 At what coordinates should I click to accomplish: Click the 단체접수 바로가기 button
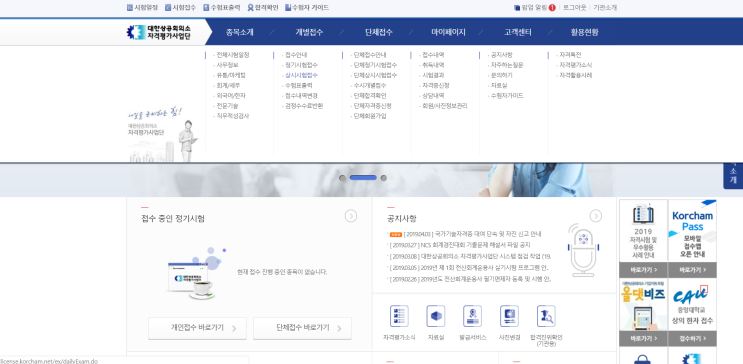click(302, 328)
